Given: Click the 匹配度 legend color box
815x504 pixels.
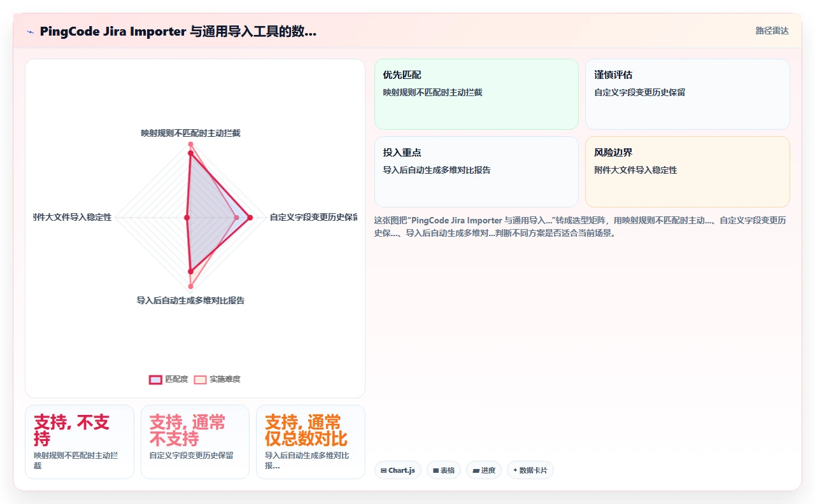Looking at the screenshot, I should (155, 379).
